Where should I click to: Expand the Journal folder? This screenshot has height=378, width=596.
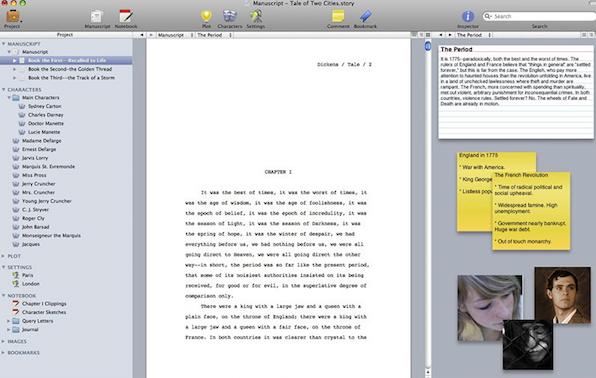9,330
